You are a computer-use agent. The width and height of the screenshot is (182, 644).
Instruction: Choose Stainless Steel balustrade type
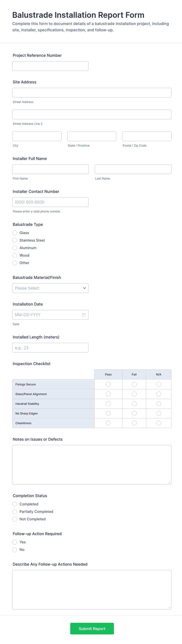click(x=15, y=240)
